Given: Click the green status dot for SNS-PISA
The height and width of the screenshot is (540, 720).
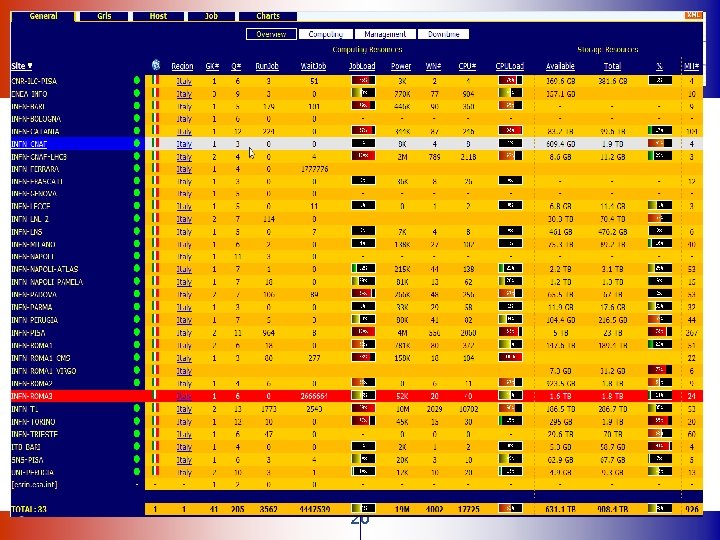Looking at the screenshot, I should (137, 459).
